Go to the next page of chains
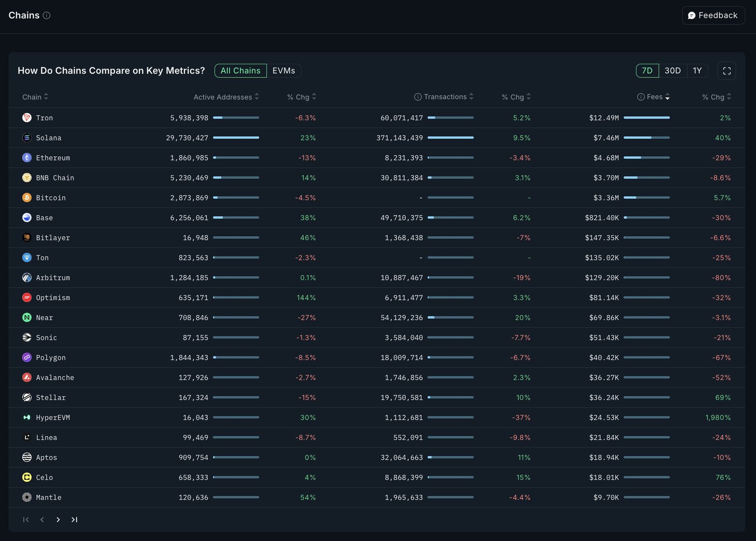The height and width of the screenshot is (541, 756). pyautogui.click(x=58, y=520)
